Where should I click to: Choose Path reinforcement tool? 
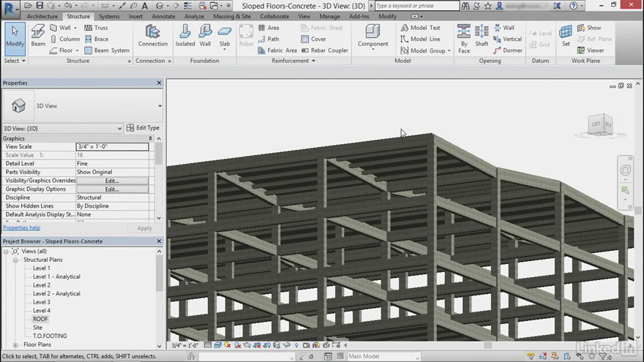click(x=269, y=39)
